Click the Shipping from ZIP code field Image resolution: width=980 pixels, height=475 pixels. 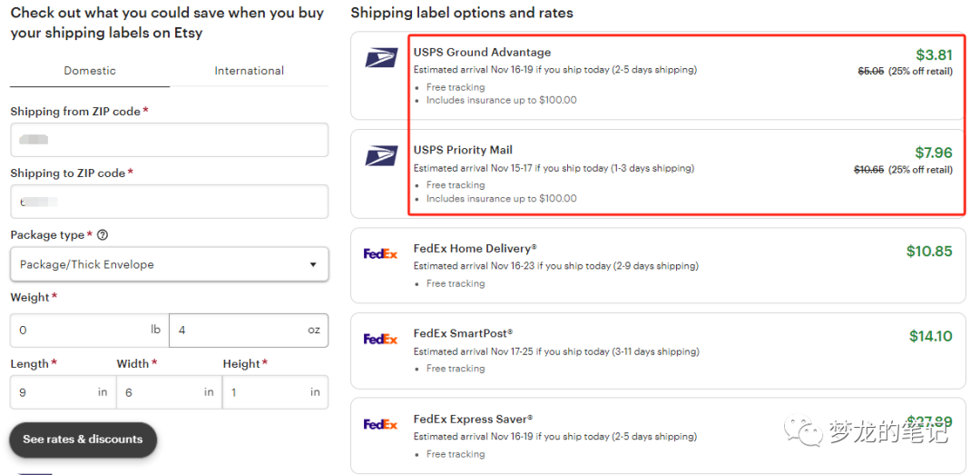pyautogui.click(x=169, y=140)
